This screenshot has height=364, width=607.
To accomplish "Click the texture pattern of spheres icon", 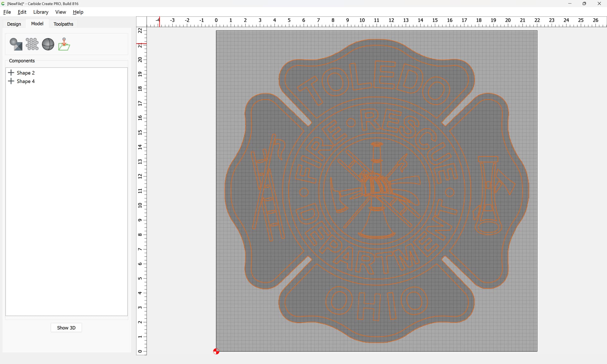I will [32, 44].
